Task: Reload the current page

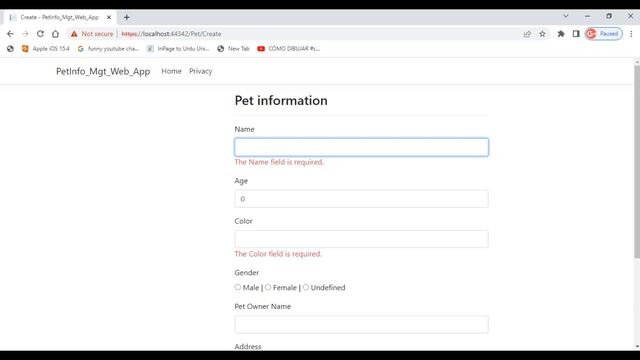Action: click(40, 34)
